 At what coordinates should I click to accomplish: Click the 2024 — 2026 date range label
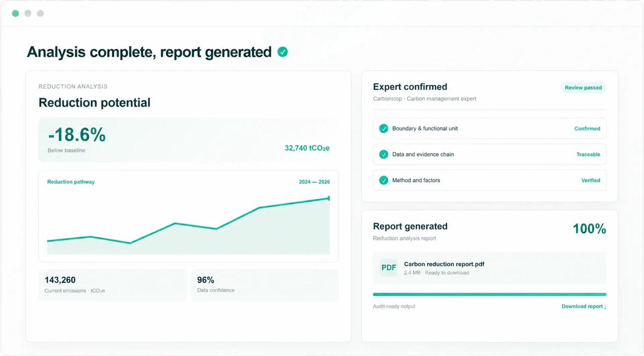click(x=314, y=182)
